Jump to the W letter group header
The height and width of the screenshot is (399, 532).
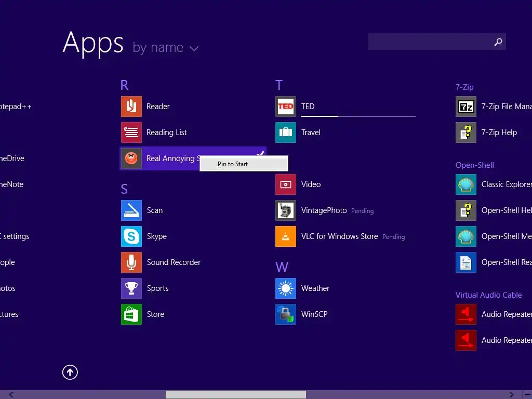click(282, 267)
